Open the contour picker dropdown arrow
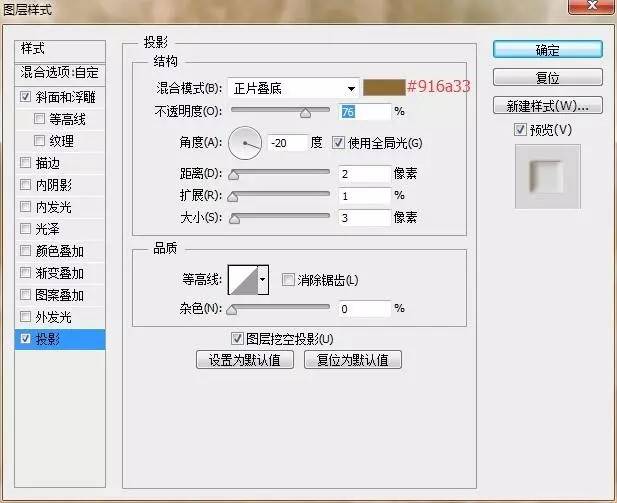Image resolution: width=617 pixels, height=503 pixels. 264,281
